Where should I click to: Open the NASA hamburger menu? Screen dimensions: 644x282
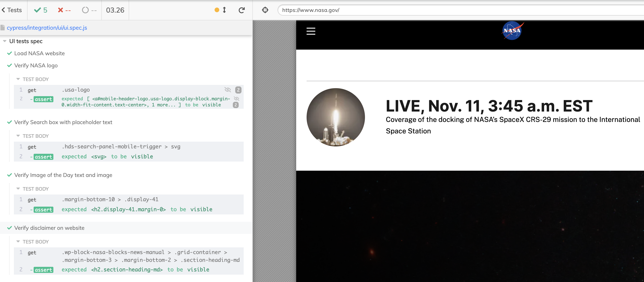click(311, 31)
